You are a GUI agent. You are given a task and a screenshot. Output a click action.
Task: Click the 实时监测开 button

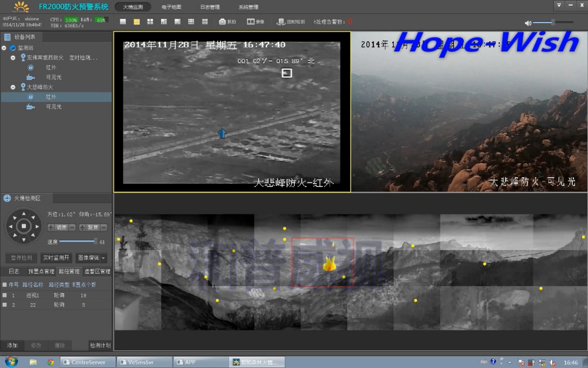[56, 258]
